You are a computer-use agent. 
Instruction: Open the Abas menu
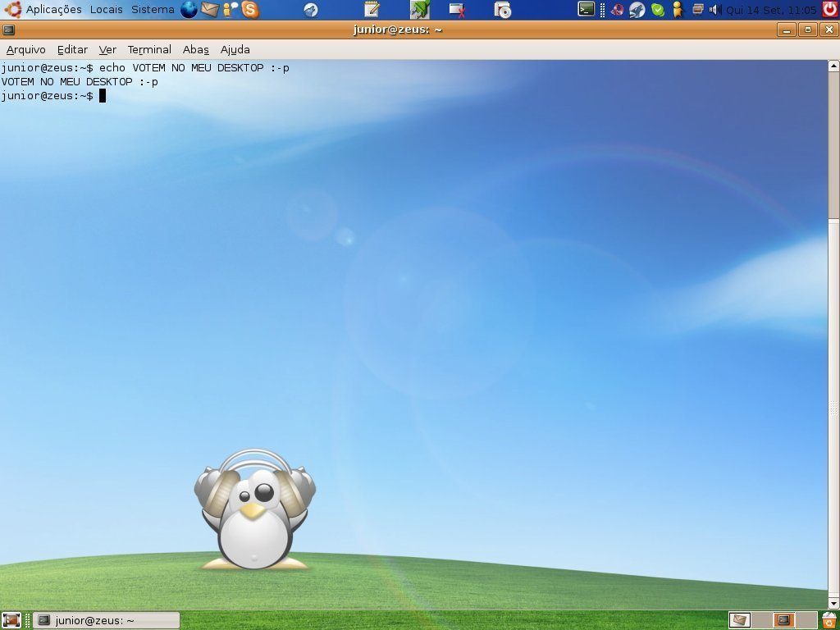coord(195,50)
